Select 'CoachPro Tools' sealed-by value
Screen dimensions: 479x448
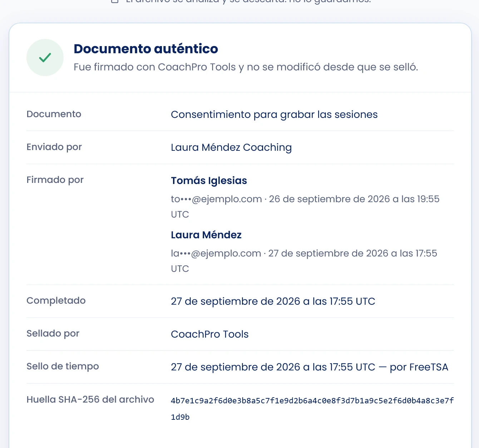coord(210,334)
